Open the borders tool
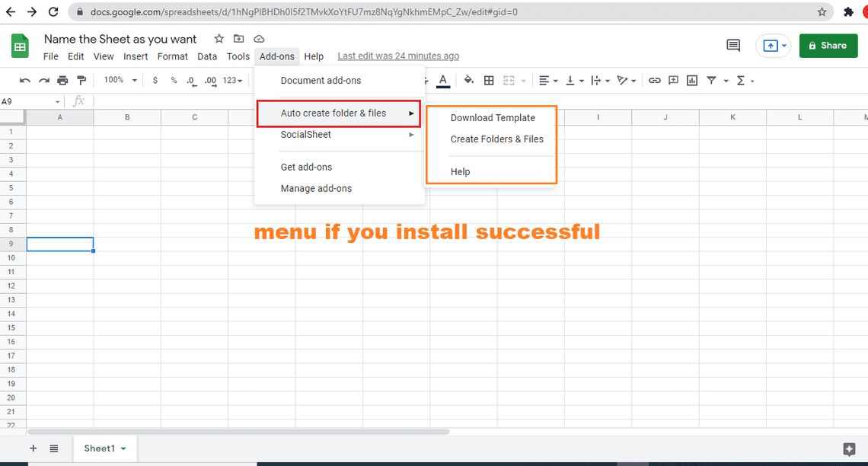 (489, 81)
